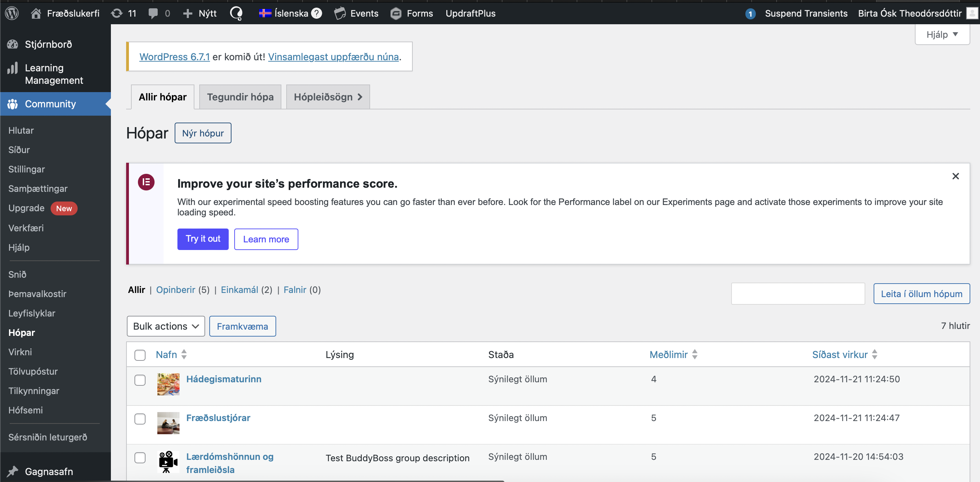Open Virkni in the sidebar menu
Viewport: 980px width, 482px height.
[x=20, y=351]
